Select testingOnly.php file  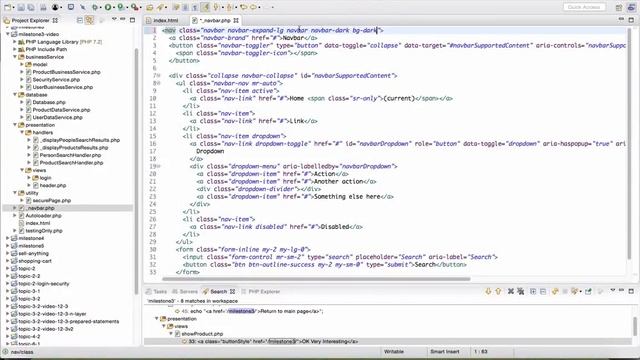[44, 231]
